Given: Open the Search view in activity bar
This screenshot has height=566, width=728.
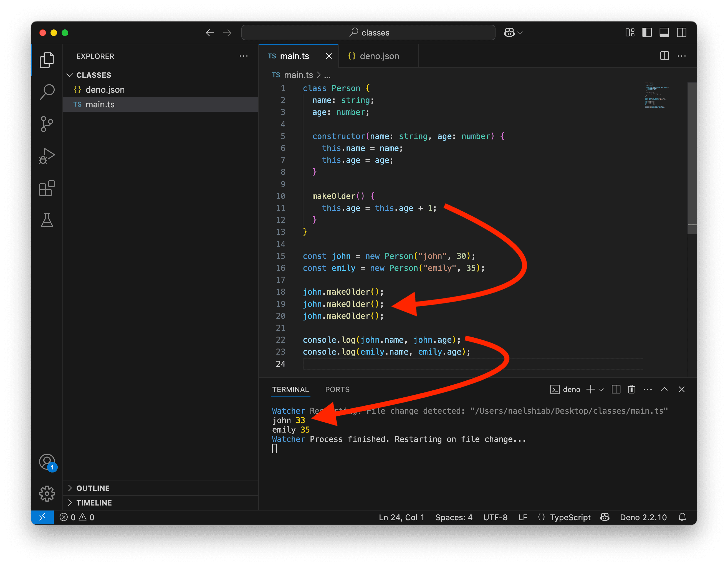Looking at the screenshot, I should coord(47,92).
